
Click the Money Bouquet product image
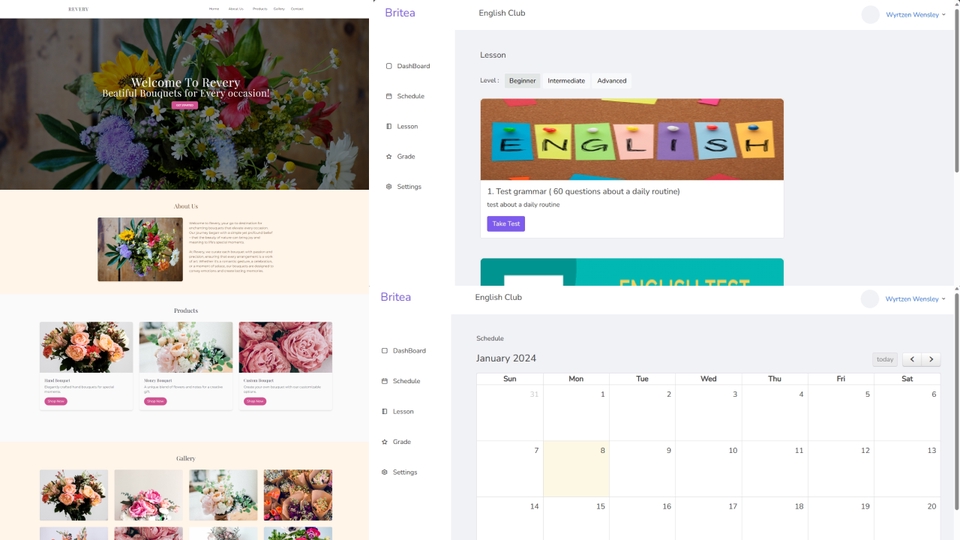[186, 347]
